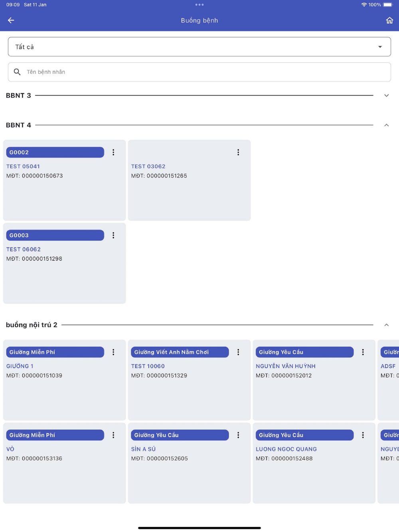399x532 pixels.
Task: Open more options for GIƯỜNG 1 card
Action: [x=113, y=352]
